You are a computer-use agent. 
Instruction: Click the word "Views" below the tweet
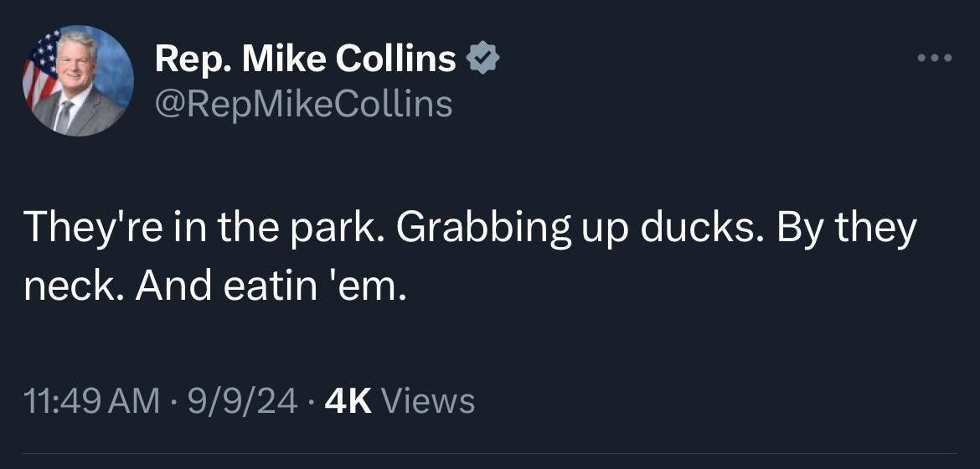(x=428, y=401)
